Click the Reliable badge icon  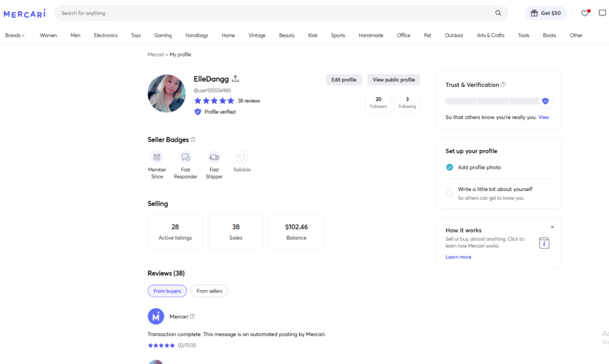pyautogui.click(x=241, y=158)
